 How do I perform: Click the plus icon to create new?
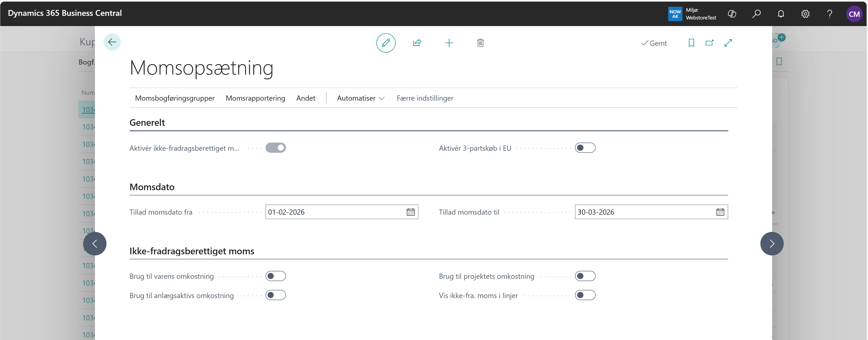click(449, 43)
